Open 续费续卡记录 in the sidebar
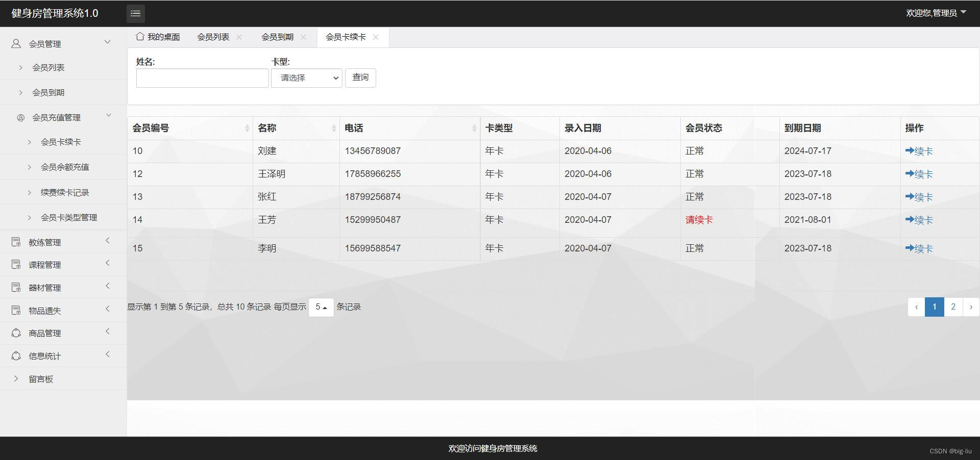The height and width of the screenshot is (460, 980). pos(65,193)
